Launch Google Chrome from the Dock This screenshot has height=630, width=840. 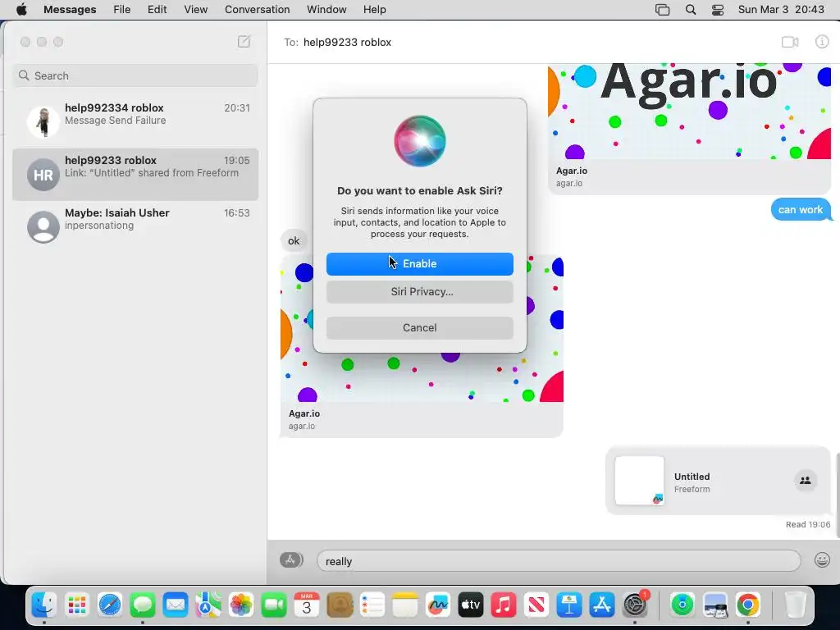[x=748, y=605]
